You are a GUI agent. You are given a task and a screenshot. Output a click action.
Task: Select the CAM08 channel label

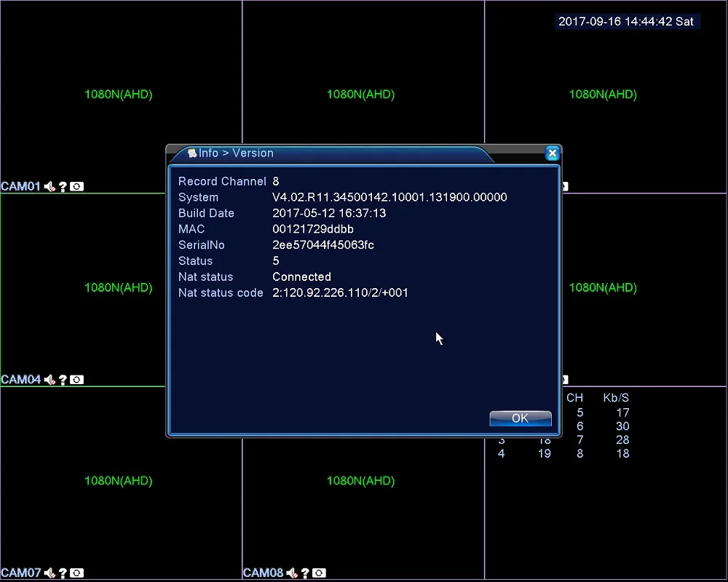(264, 573)
